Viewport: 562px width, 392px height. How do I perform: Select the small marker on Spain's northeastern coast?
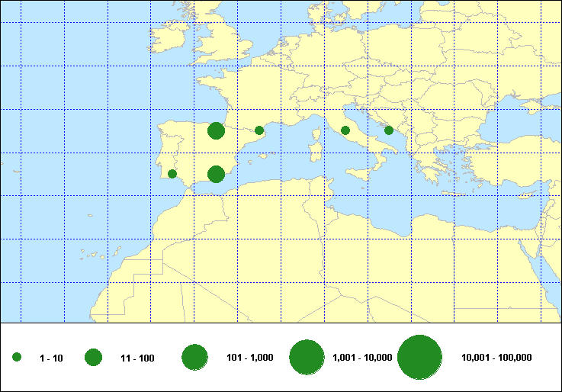(x=259, y=130)
